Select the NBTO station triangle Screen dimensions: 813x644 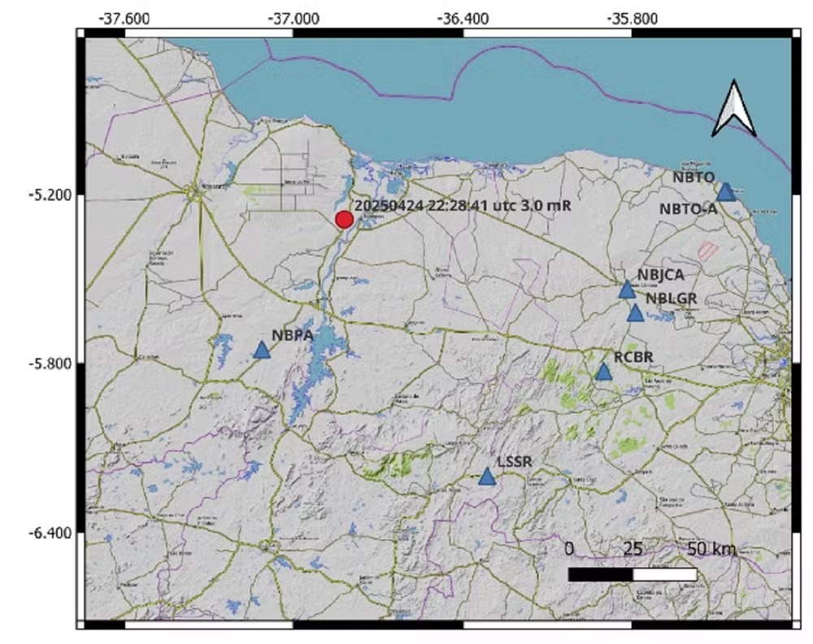pyautogui.click(x=726, y=192)
